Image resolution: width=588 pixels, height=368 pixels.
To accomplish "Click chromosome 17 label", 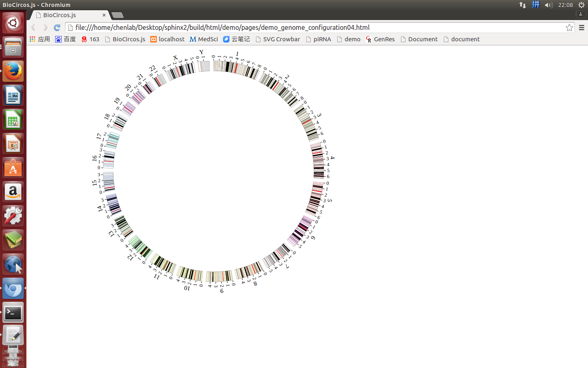I will (x=99, y=136).
